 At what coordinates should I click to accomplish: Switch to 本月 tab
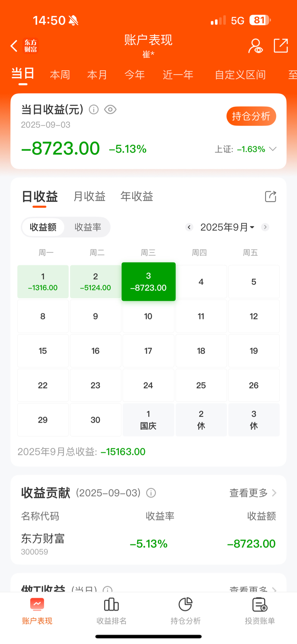[97, 75]
